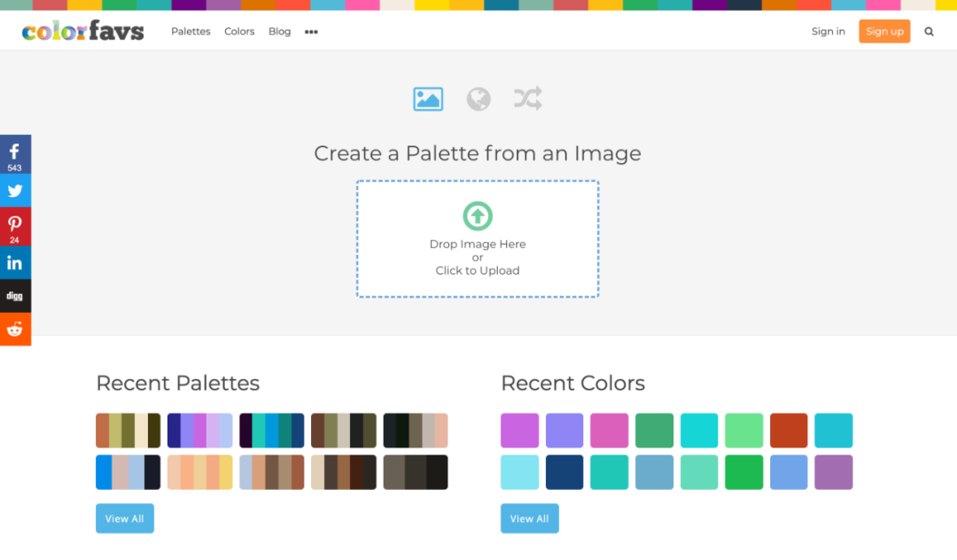Screen dimensions: 957x560
Task: Share page on Digg
Action: [x=15, y=296]
